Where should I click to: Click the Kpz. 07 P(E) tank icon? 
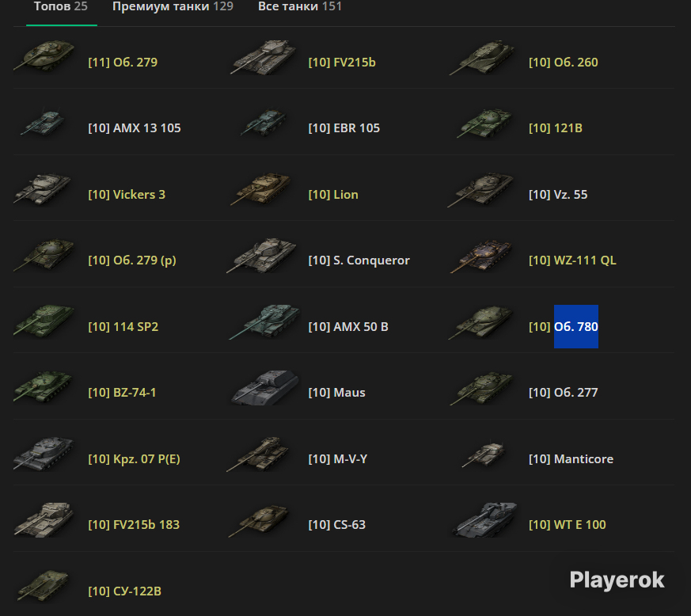click(x=44, y=454)
